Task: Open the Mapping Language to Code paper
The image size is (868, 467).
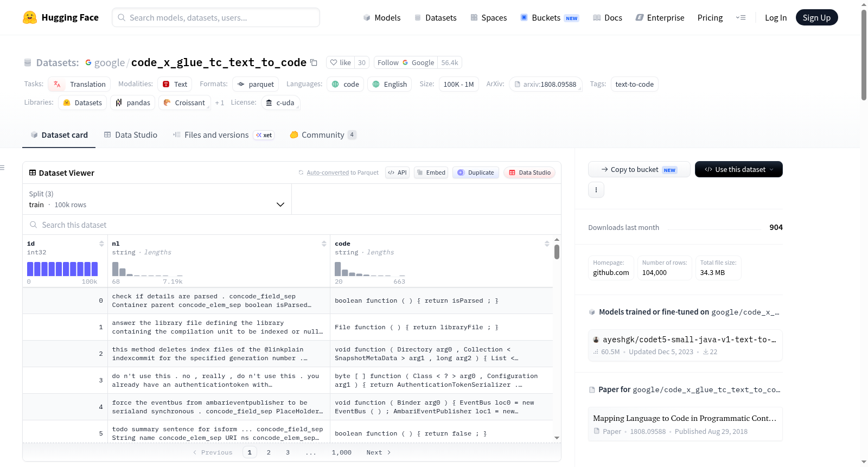Action: [x=685, y=424]
